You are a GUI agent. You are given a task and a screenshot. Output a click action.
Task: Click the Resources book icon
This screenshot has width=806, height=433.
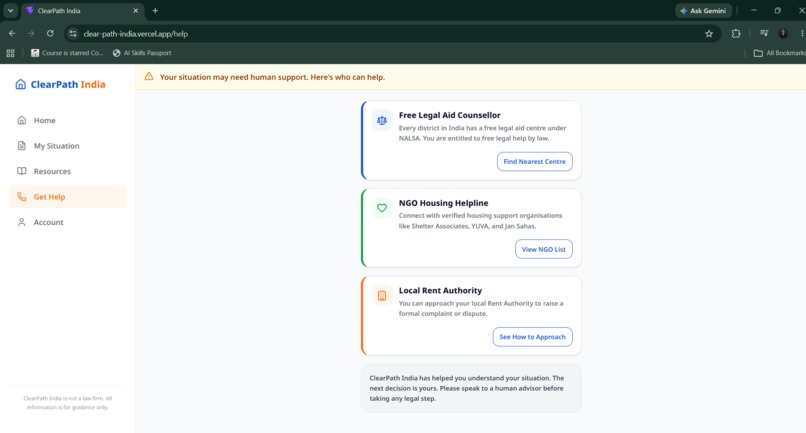click(22, 171)
